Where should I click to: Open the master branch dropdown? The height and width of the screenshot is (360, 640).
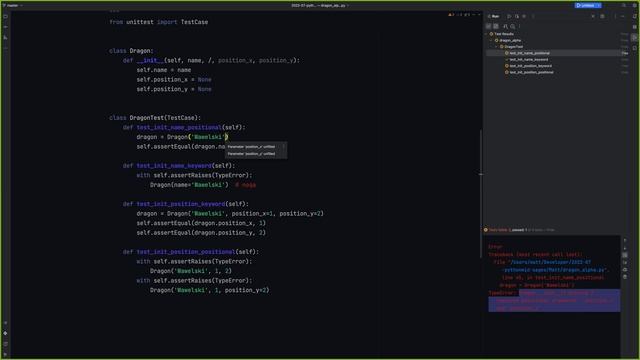point(13,5)
